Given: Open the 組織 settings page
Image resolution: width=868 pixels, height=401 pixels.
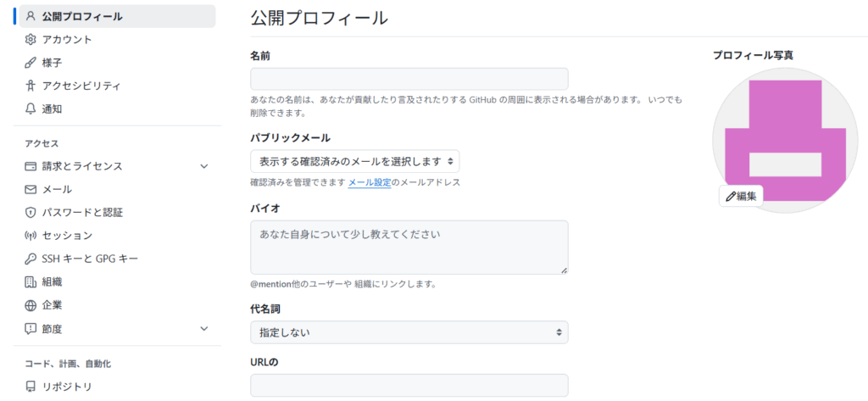Looking at the screenshot, I should 52,282.
